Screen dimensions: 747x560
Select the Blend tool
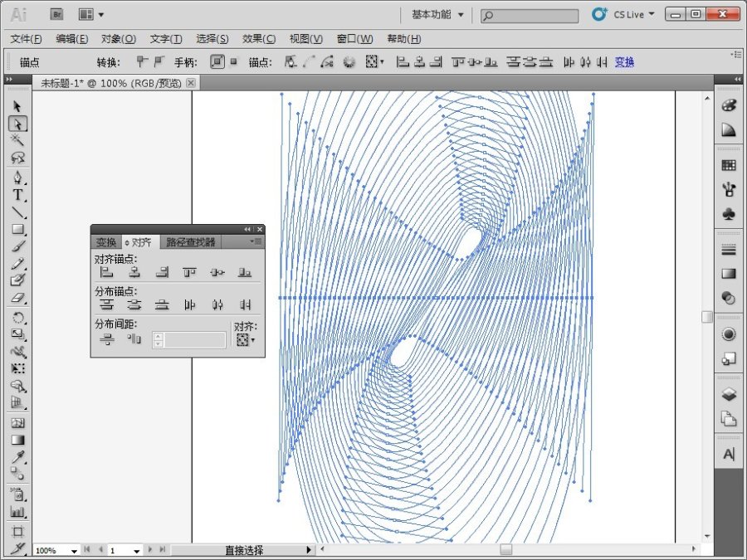tap(17, 474)
